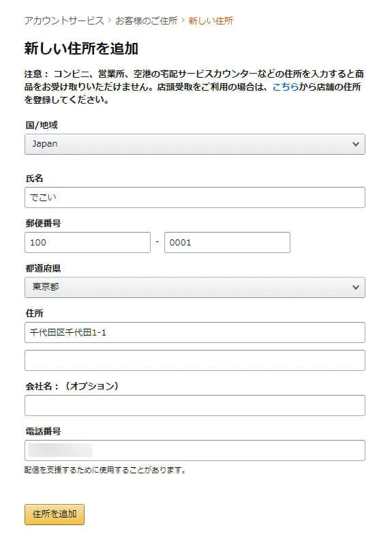This screenshot has width=392, height=549.
Task: Click the 郵便番号 label
Action: click(x=43, y=223)
